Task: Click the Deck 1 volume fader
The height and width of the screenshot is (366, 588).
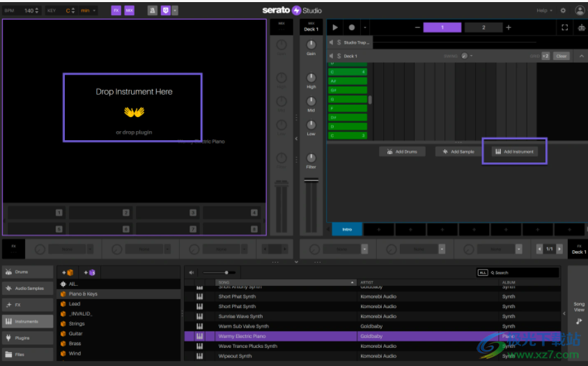Action: coord(311,181)
